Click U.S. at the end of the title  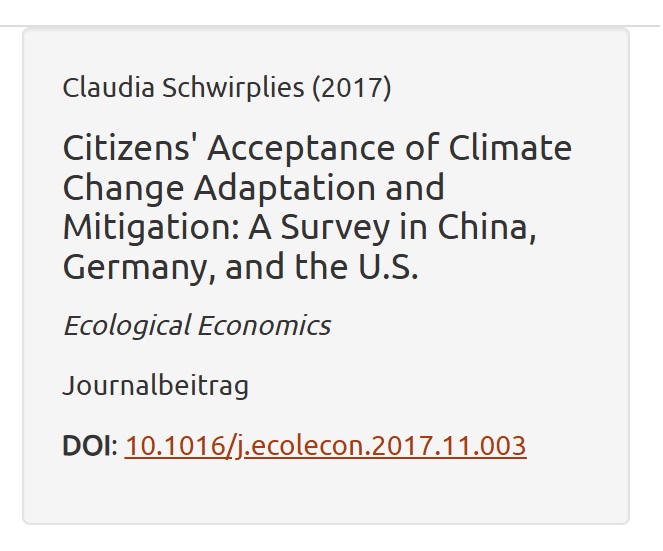coord(388,267)
